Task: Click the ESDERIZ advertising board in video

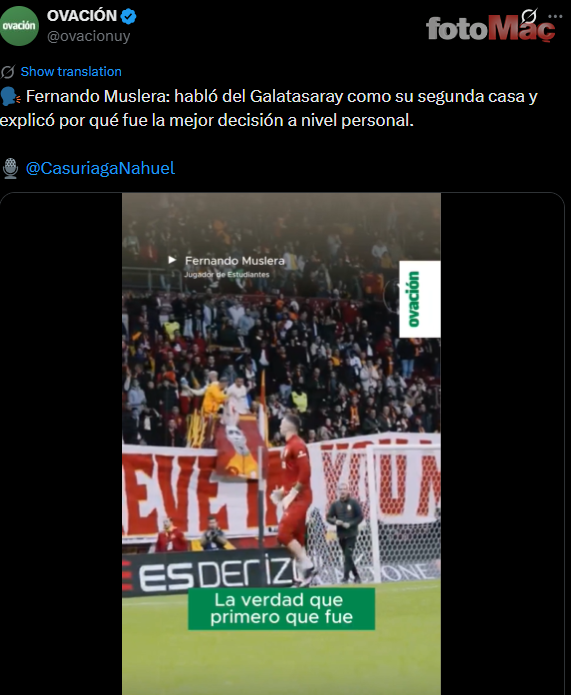Action: (207, 573)
